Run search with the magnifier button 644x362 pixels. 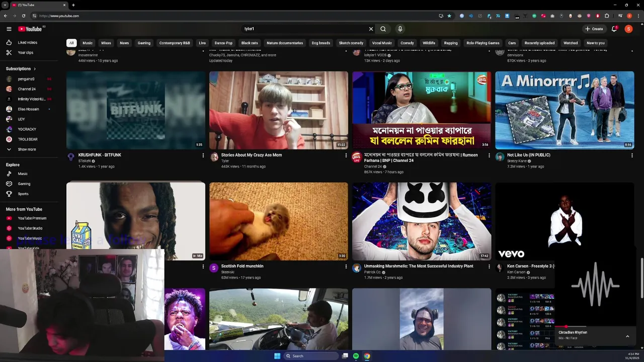point(383,29)
